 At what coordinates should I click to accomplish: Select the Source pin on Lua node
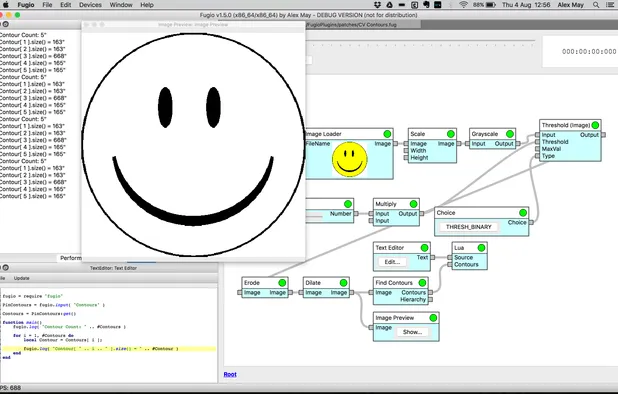pyautogui.click(x=449, y=257)
